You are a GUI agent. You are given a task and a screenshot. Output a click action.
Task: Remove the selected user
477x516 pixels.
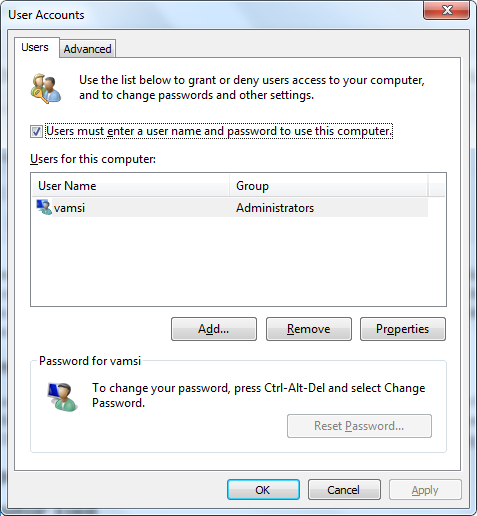click(309, 329)
